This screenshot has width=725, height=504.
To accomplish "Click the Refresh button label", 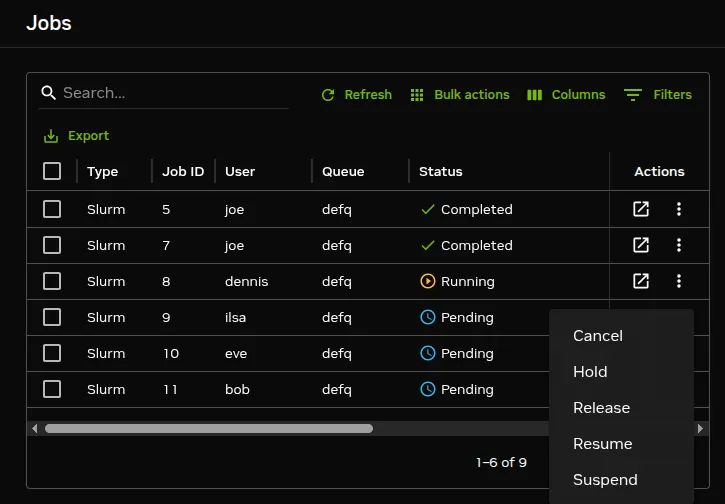I will point(368,95).
